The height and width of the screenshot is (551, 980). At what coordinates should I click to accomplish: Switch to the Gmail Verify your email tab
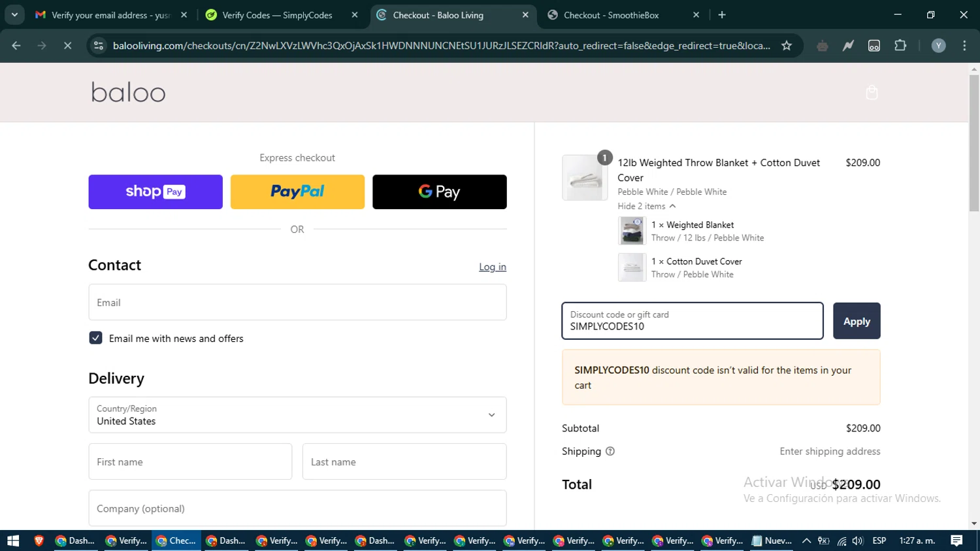click(110, 15)
